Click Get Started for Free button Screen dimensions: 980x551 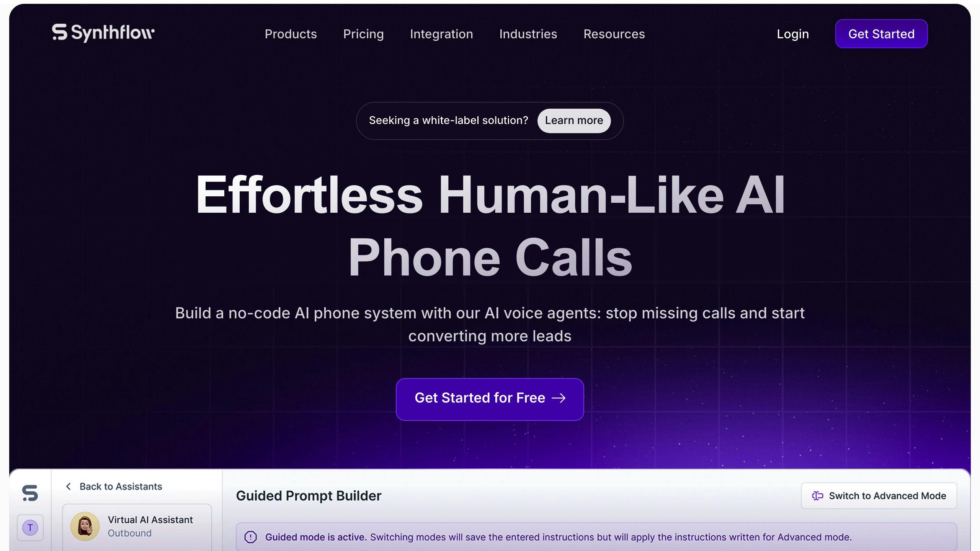pyautogui.click(x=489, y=398)
